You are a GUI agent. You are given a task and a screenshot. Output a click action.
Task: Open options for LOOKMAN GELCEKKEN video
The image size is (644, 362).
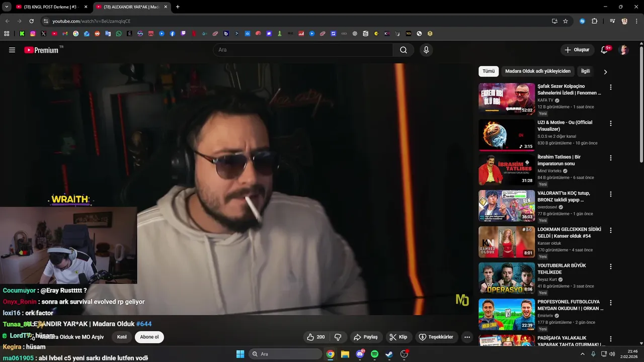point(611,230)
